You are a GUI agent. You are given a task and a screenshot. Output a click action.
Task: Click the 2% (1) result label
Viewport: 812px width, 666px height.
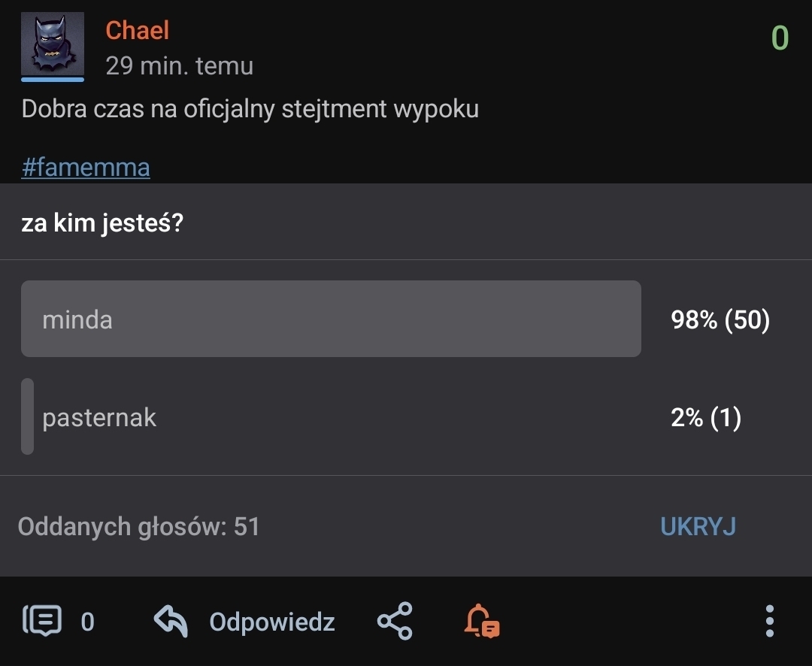(706, 418)
